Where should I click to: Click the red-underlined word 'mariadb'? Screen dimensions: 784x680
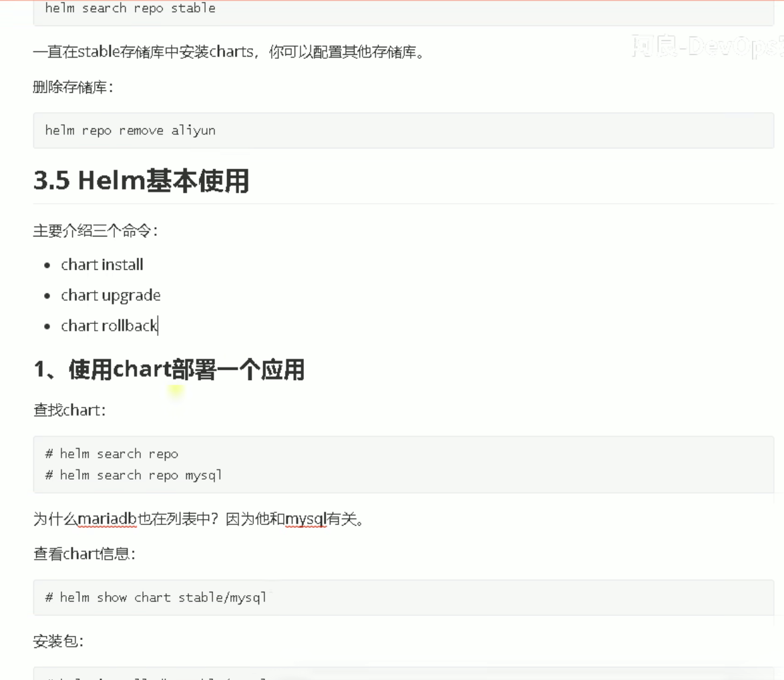(x=108, y=519)
